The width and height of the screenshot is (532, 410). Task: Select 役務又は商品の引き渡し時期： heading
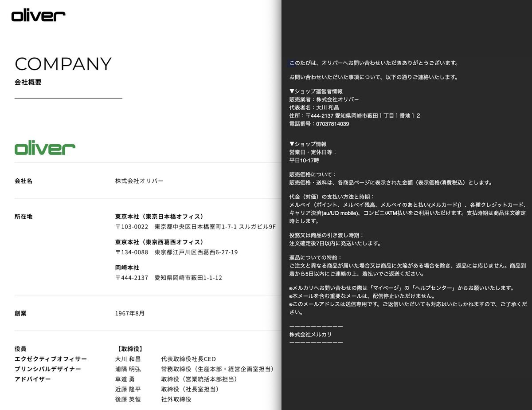[x=326, y=235]
